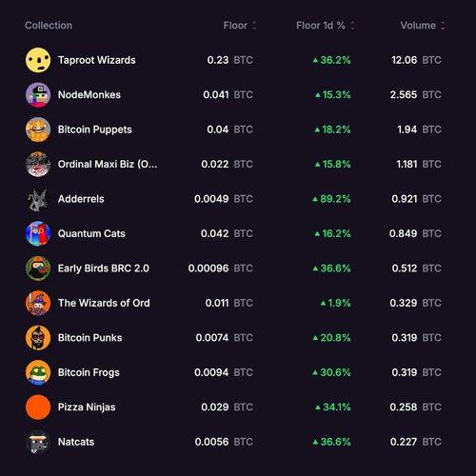
Task: Open the Pizza Ninjas collection link
Action: pos(87,407)
